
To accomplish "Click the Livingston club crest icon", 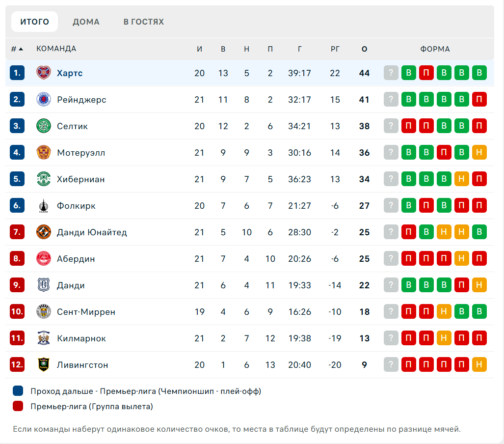I will [44, 365].
